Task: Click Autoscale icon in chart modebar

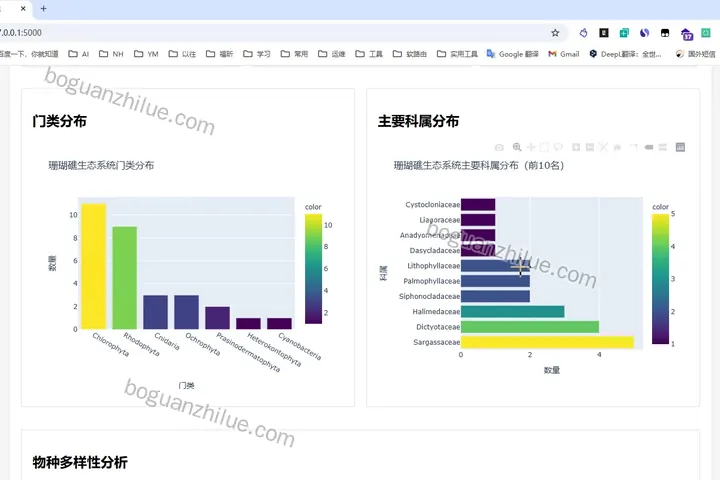Action: point(603,147)
